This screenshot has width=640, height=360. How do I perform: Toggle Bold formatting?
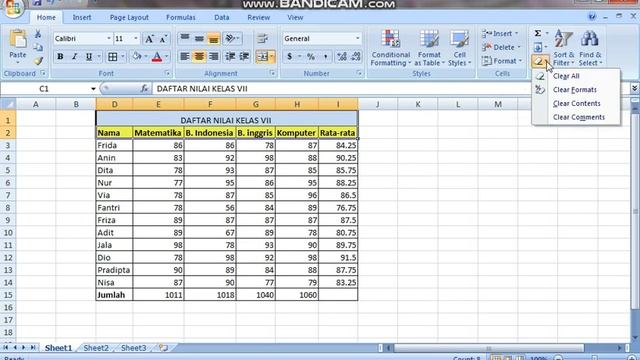tap(60, 57)
